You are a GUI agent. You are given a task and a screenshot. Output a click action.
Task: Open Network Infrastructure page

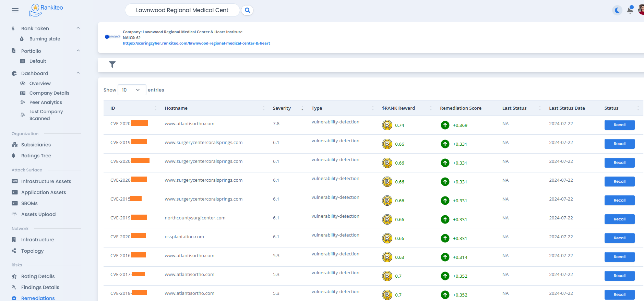38,240
